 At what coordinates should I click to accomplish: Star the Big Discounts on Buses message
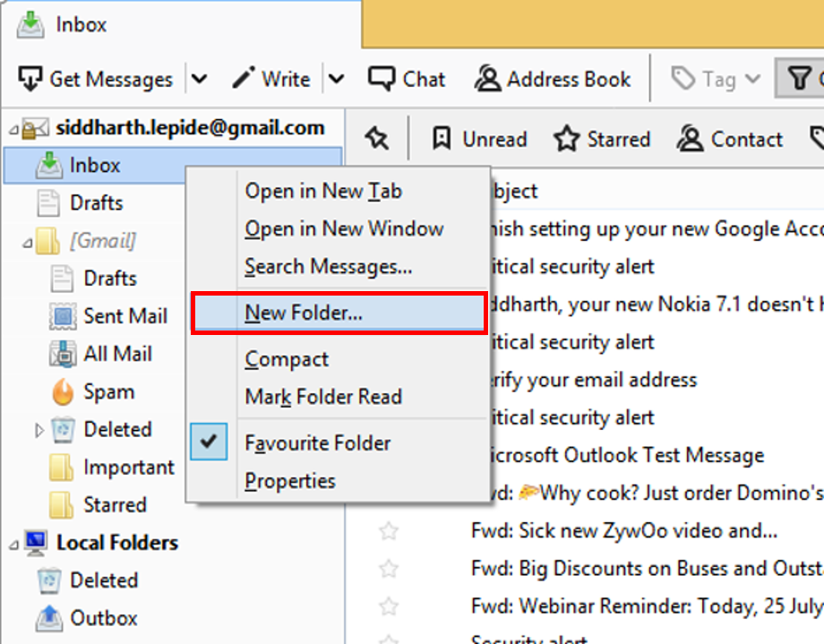pyautogui.click(x=389, y=569)
